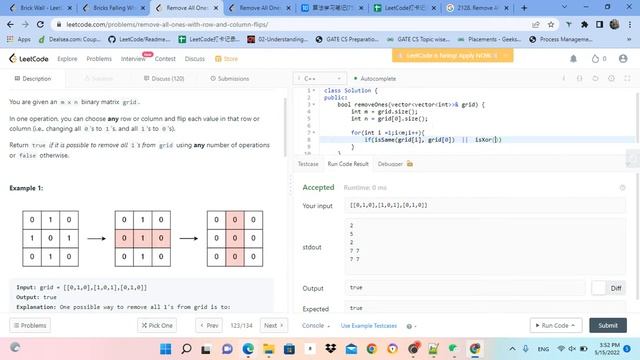Viewport: 640px width, 360px height.
Task: Switch to the Submissions tab
Action: (x=229, y=78)
